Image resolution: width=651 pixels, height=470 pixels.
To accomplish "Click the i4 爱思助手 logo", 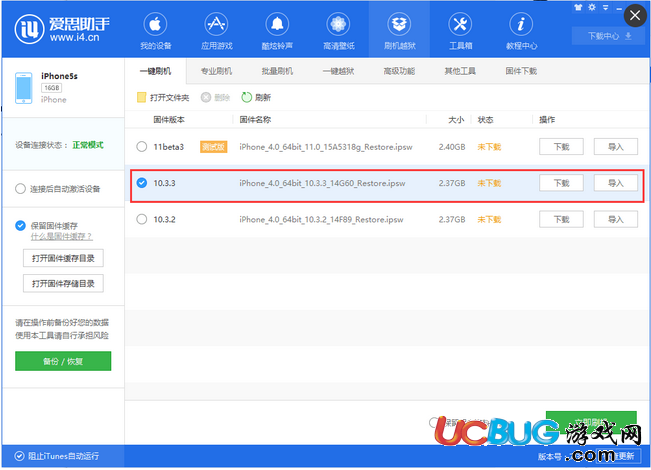I will [62, 29].
